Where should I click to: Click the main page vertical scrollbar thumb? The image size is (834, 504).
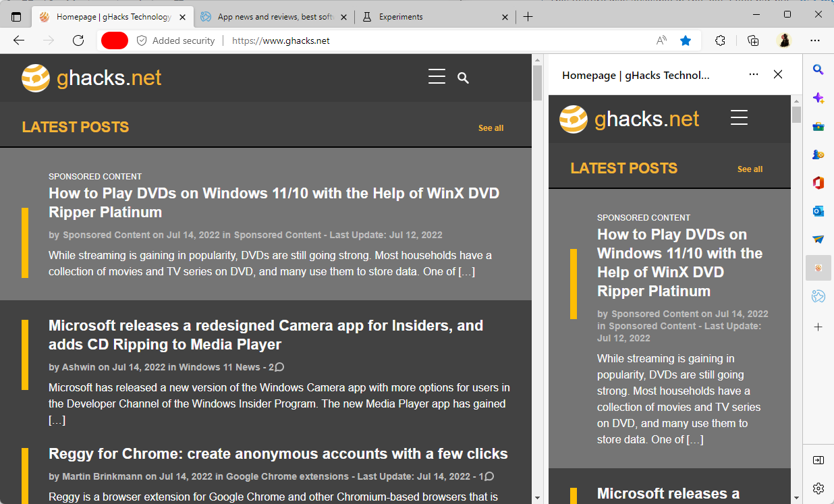537,82
